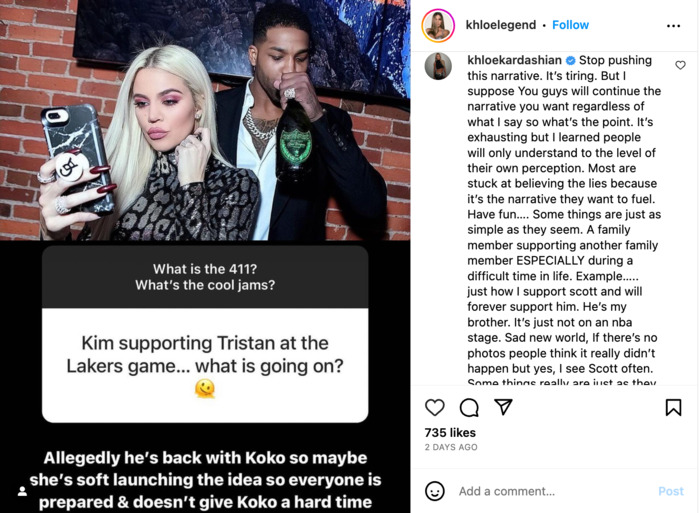Open khloekardashian profile from comment username
This screenshot has width=700, height=513.
[x=514, y=60]
